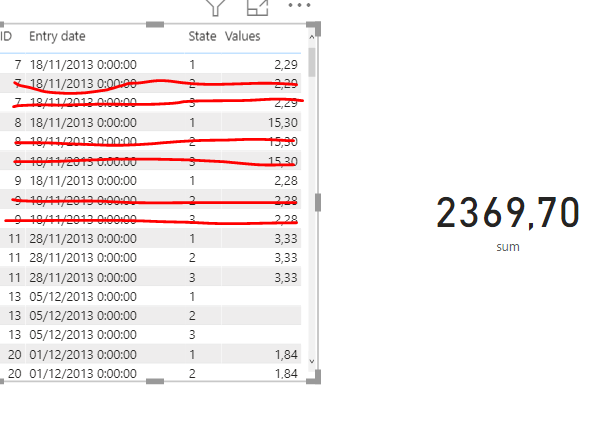Click ID 11 in the state 2 row

point(14,258)
